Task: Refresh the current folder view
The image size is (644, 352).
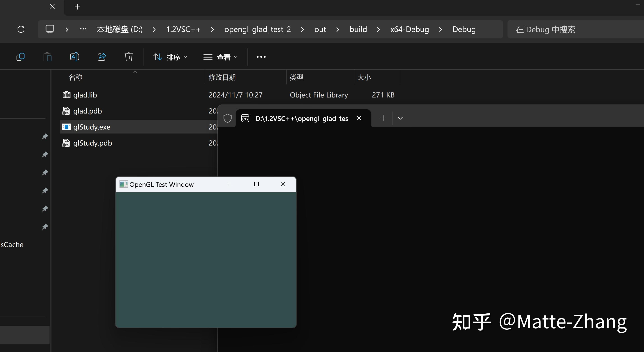Action: [21, 29]
